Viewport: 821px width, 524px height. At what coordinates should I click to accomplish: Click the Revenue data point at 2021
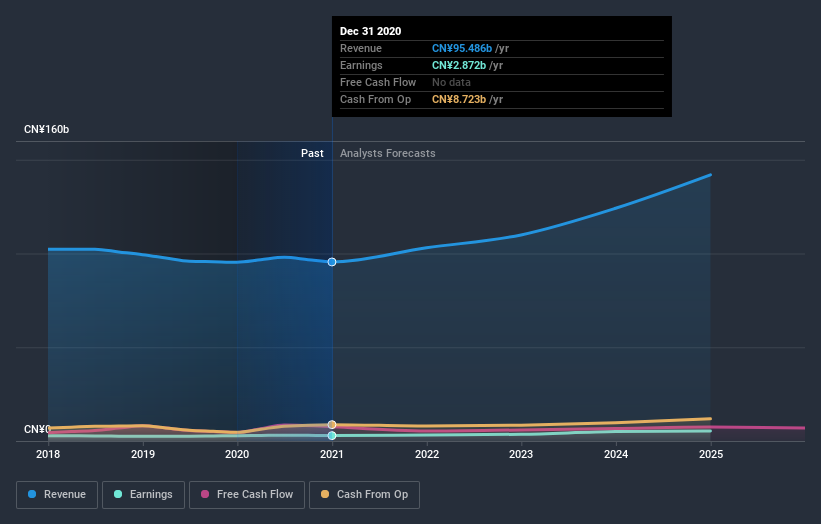(x=332, y=262)
